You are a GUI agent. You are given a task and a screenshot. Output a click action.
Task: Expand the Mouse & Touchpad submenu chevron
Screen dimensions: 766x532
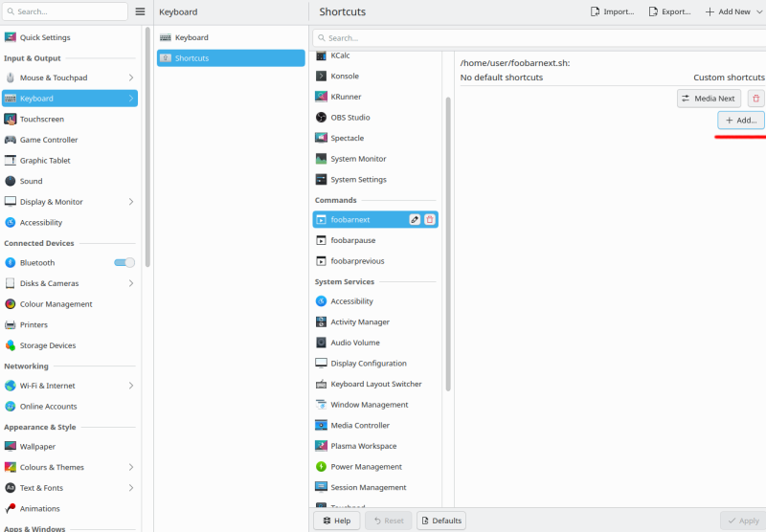131,78
